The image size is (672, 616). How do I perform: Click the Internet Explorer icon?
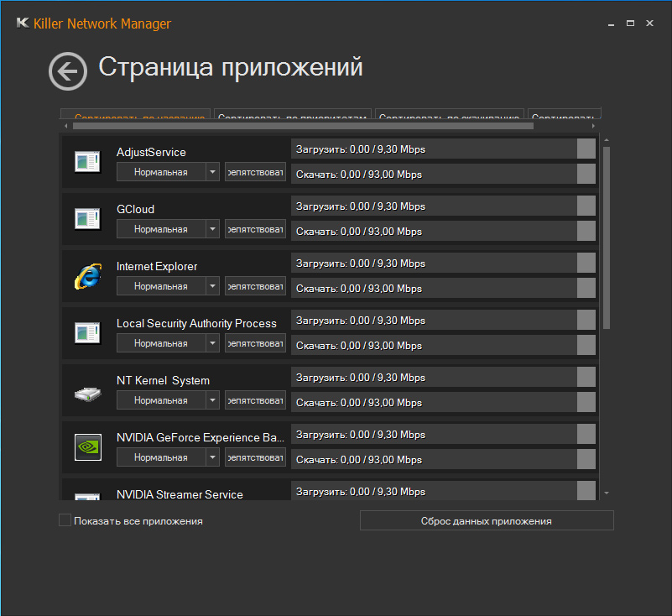click(x=88, y=276)
